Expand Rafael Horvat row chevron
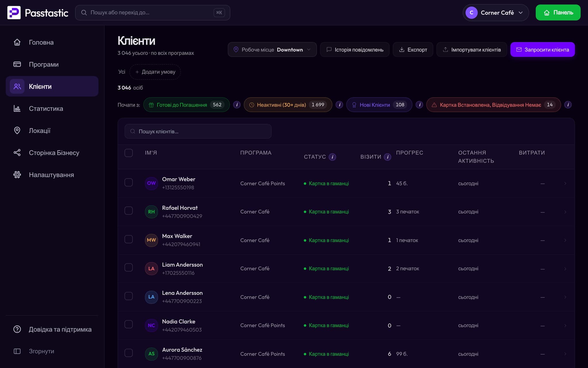Image resolution: width=588 pixels, height=368 pixels. pos(565,212)
